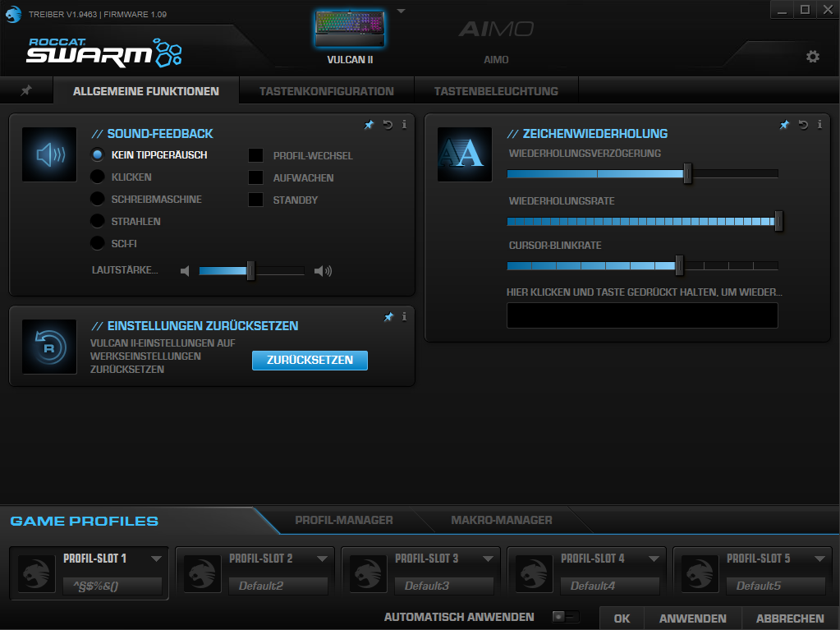Enable the Profil-Wechsel sound checkbox

(255, 155)
